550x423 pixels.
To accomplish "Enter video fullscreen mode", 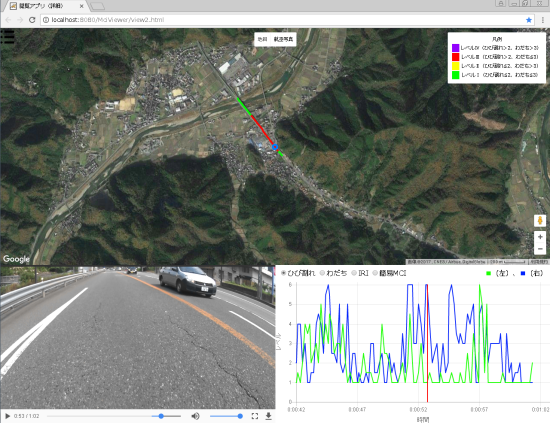I will pyautogui.click(x=255, y=416).
